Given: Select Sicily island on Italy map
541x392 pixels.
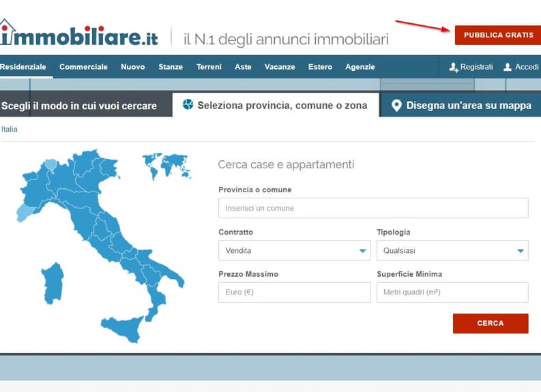Looking at the screenshot, I should 123,329.
